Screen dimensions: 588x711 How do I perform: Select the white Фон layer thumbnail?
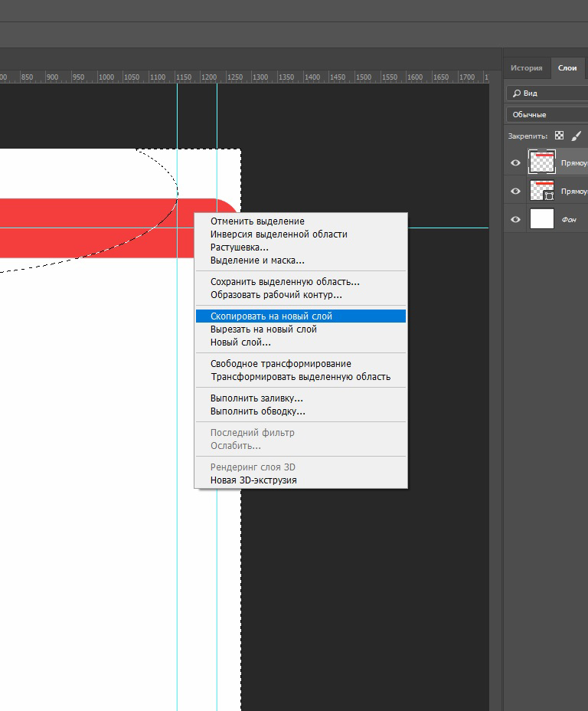542,219
